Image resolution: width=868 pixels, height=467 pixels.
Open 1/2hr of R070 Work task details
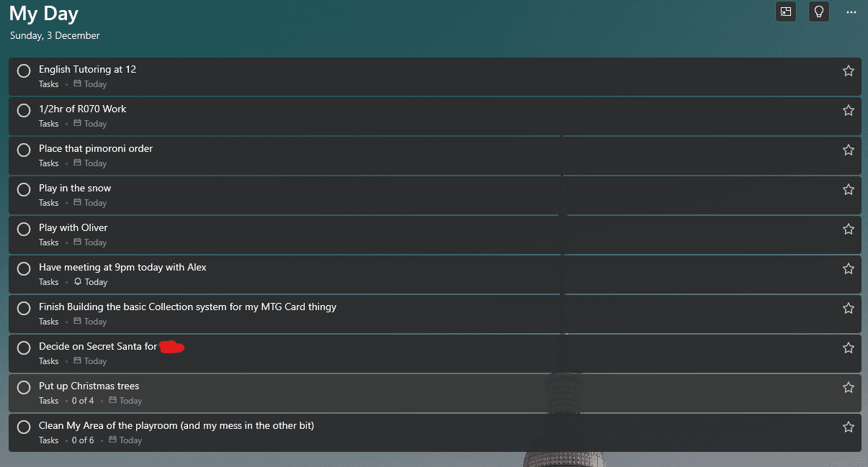tap(82, 109)
